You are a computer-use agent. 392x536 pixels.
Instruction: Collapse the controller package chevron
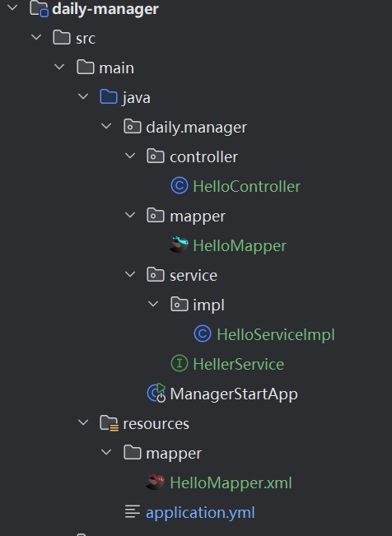130,156
